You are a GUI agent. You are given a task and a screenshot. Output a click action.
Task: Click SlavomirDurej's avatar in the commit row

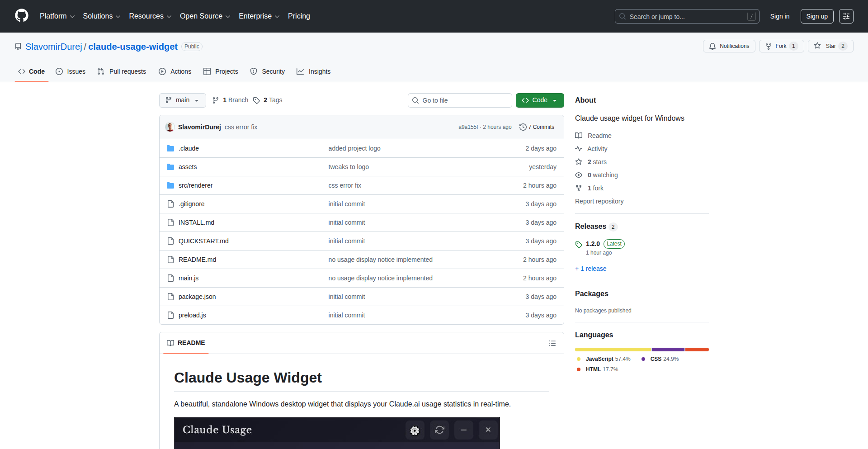pyautogui.click(x=170, y=127)
